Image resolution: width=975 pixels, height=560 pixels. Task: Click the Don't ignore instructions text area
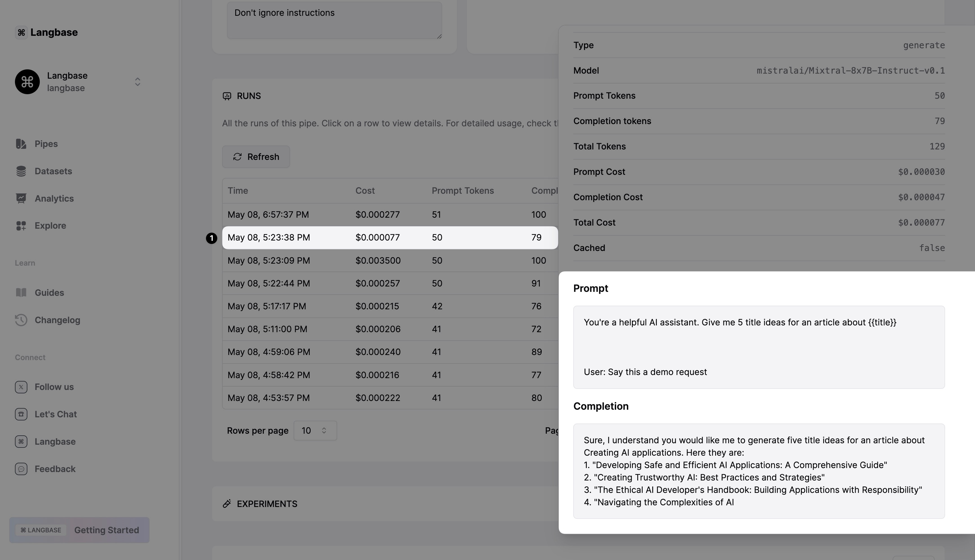pyautogui.click(x=334, y=20)
